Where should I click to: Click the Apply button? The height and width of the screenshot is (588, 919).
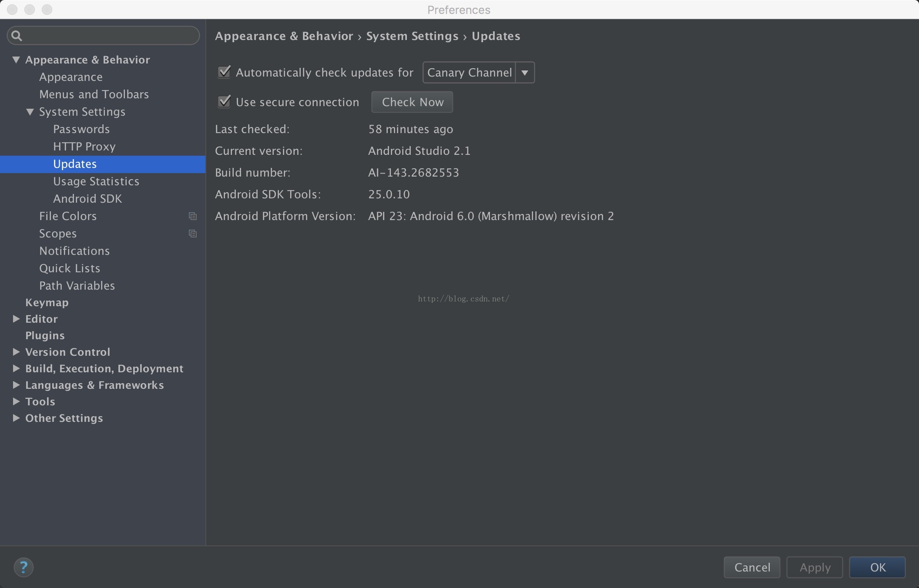point(815,567)
